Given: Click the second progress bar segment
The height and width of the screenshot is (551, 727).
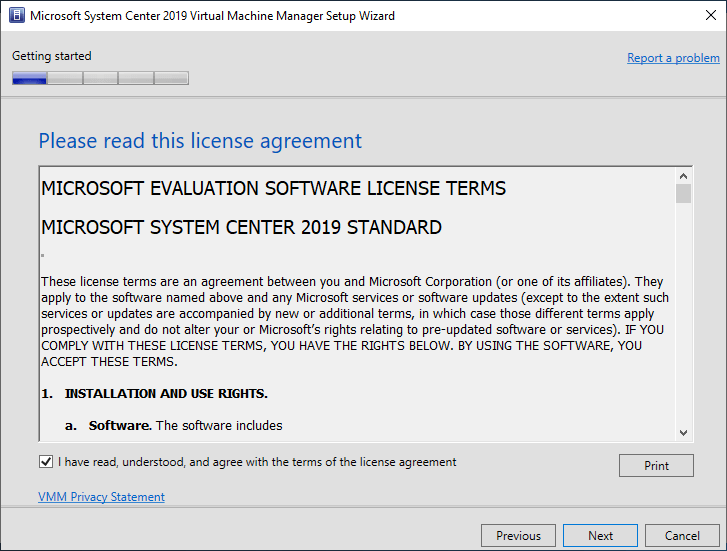Looking at the screenshot, I should [65, 78].
